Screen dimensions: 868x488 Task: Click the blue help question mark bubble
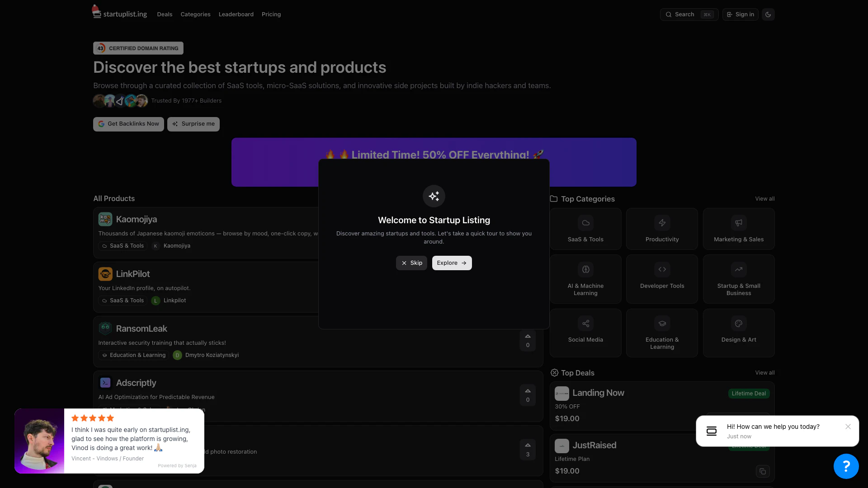[x=846, y=466]
